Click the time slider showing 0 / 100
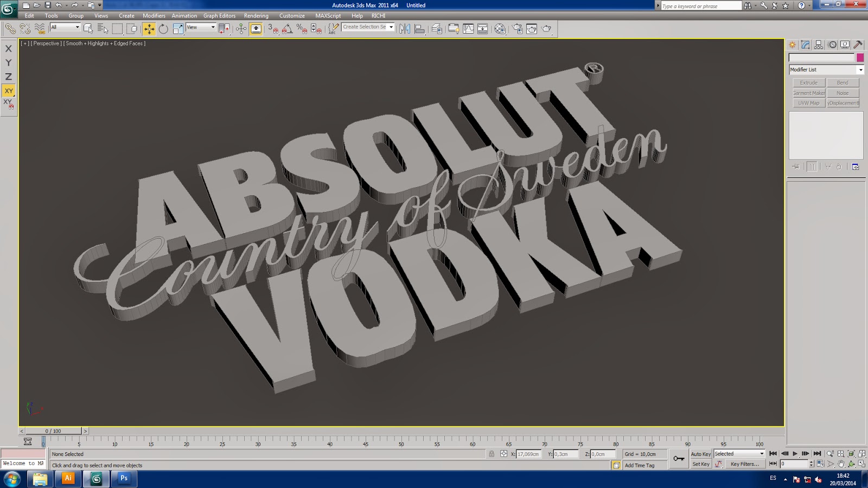Viewport: 868px width, 488px height. (x=53, y=431)
